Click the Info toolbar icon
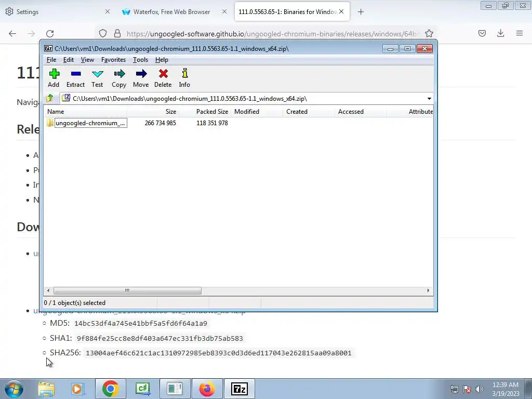 point(184,78)
